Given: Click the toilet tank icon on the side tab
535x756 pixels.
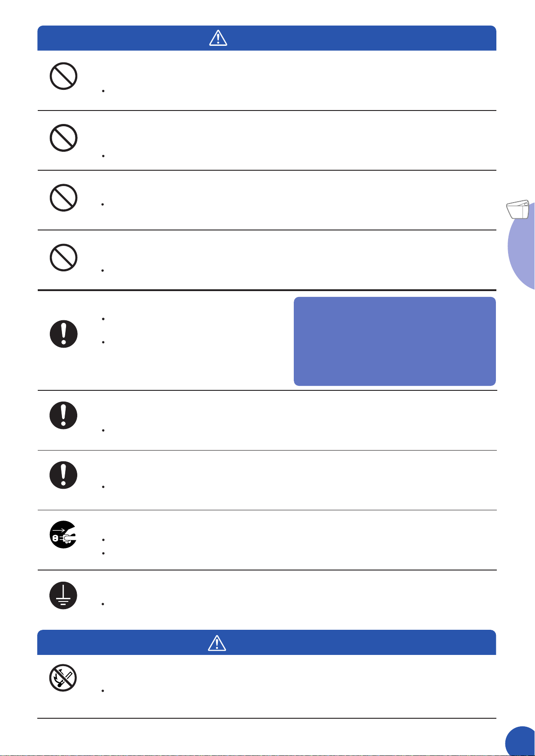Looking at the screenshot, I should click(x=518, y=209).
